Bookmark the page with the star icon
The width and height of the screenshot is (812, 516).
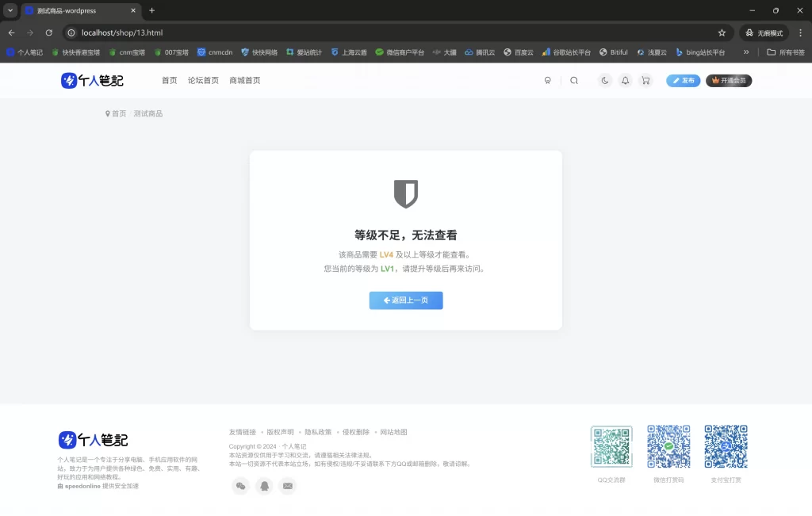point(722,33)
